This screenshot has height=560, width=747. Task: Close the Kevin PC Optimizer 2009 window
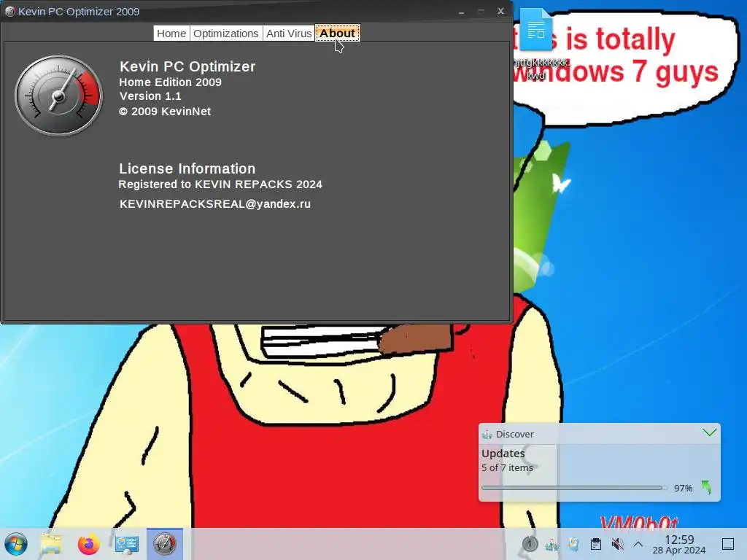coord(500,11)
